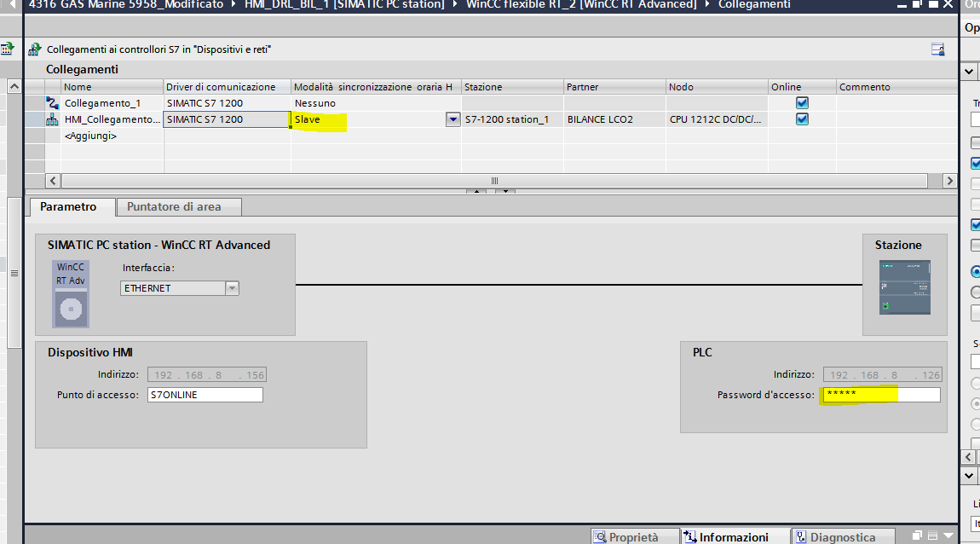The height and width of the screenshot is (544, 980).
Task: Click the Password d'accesso field
Action: tap(881, 395)
